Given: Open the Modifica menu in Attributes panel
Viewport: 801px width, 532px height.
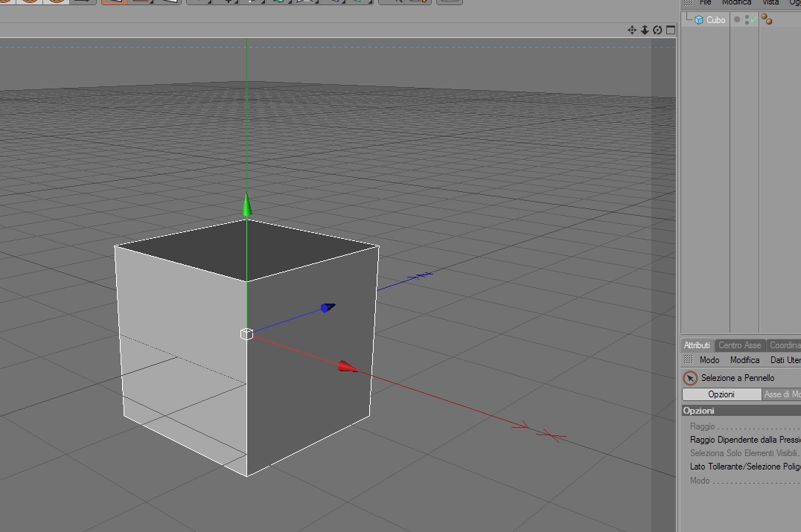Looking at the screenshot, I should click(745, 360).
